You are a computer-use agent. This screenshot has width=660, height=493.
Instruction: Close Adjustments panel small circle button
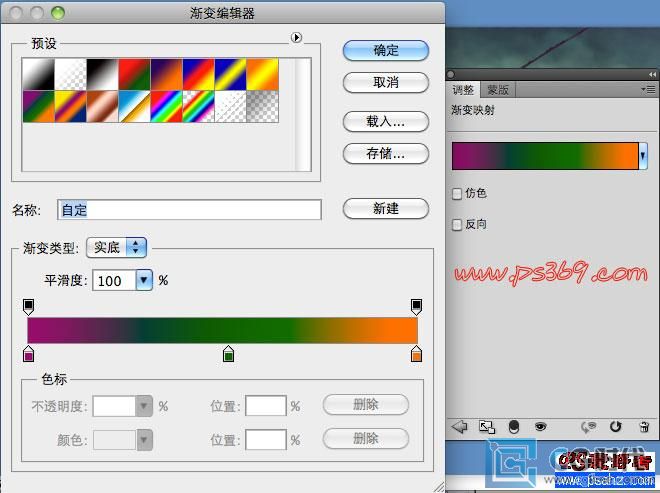tap(451, 75)
